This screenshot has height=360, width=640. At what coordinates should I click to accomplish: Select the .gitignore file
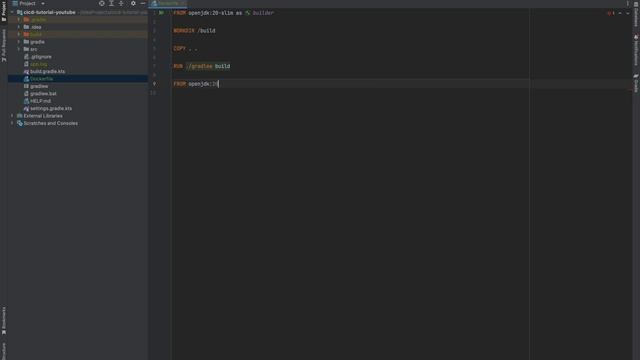click(x=41, y=57)
